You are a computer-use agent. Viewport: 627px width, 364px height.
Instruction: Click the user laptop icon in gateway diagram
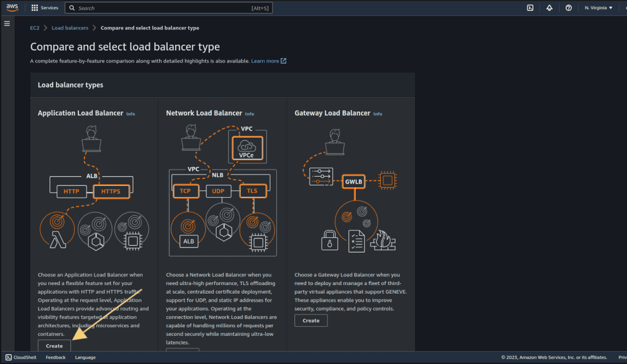(x=335, y=142)
